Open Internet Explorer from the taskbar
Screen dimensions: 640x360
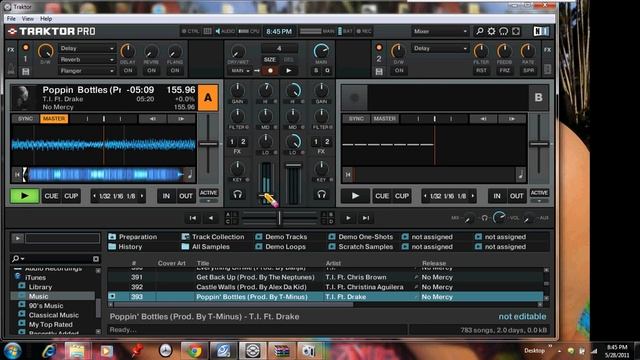point(49,351)
